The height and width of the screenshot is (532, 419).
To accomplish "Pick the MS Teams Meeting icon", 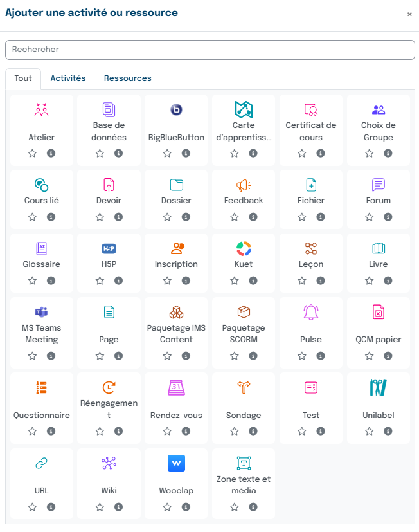I will [42, 312].
